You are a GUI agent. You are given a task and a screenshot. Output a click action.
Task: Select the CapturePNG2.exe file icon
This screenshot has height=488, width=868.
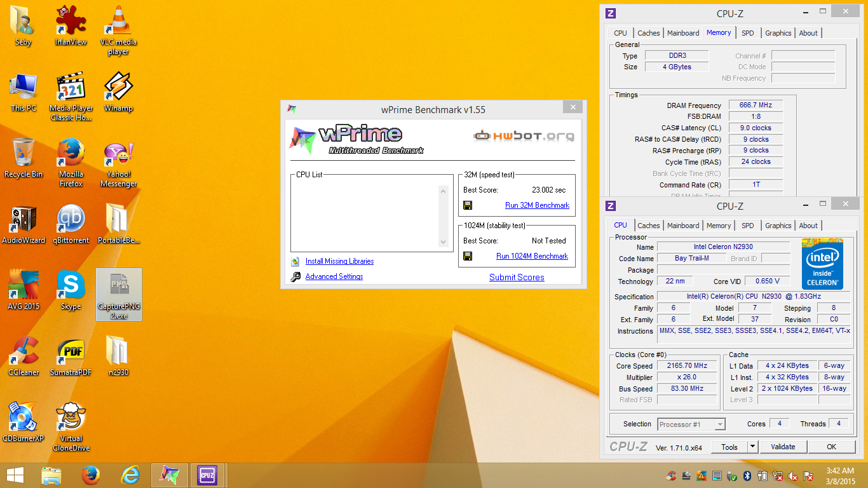[x=118, y=295]
